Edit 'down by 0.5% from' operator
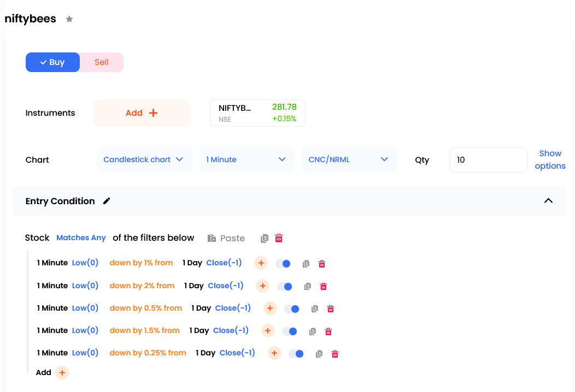575x392 pixels. point(145,308)
